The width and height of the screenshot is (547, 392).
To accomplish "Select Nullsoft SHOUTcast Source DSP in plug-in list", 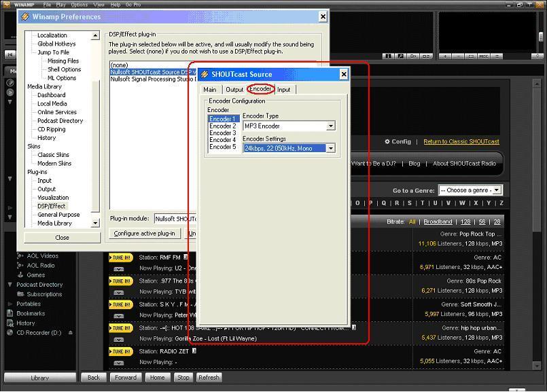I will (153, 72).
